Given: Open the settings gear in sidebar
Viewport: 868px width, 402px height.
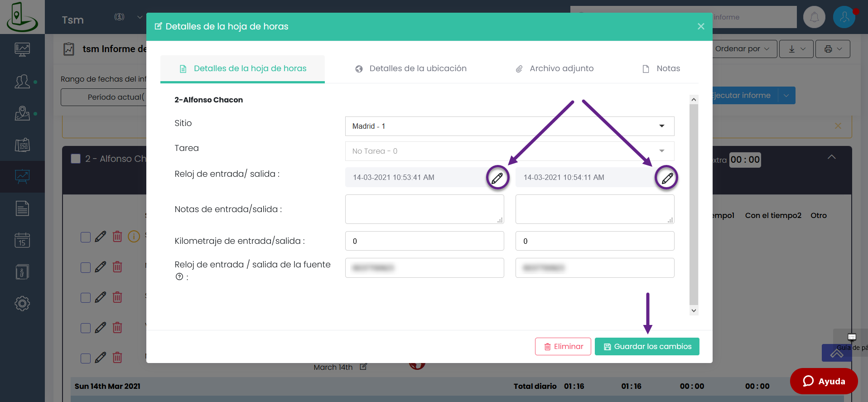Looking at the screenshot, I should tap(22, 303).
